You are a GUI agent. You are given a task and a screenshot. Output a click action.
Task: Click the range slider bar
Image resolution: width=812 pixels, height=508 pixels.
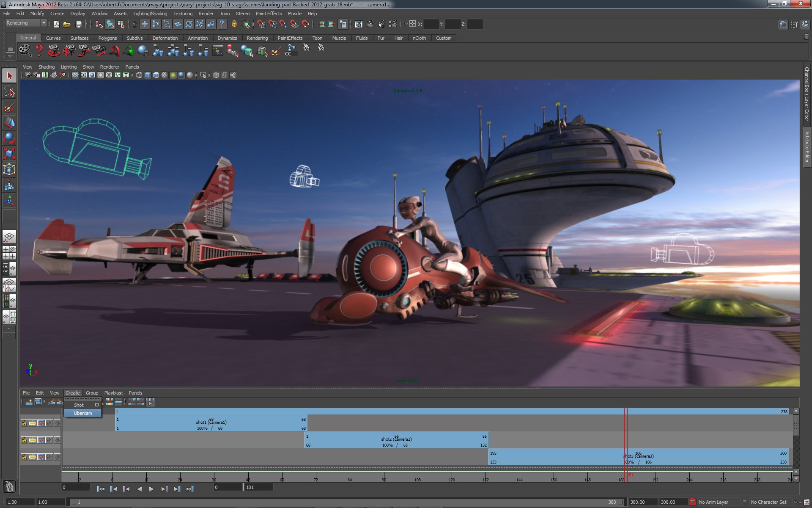click(347, 502)
